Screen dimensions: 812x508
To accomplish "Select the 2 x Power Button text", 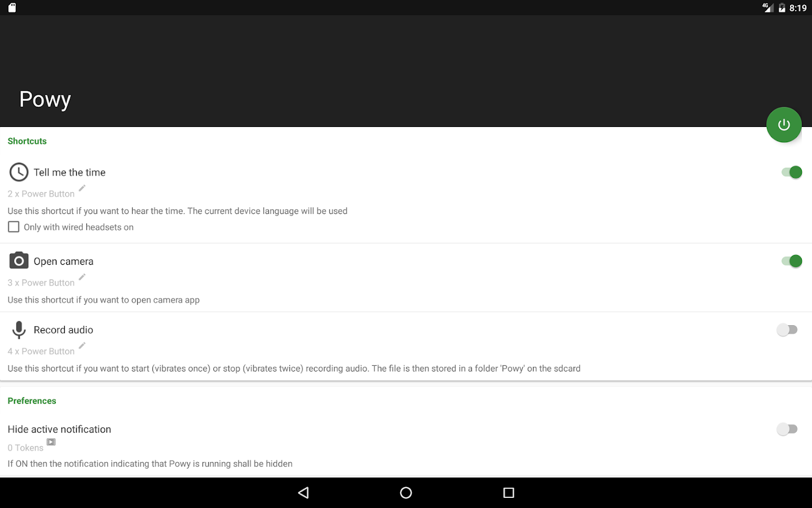I will [41, 194].
